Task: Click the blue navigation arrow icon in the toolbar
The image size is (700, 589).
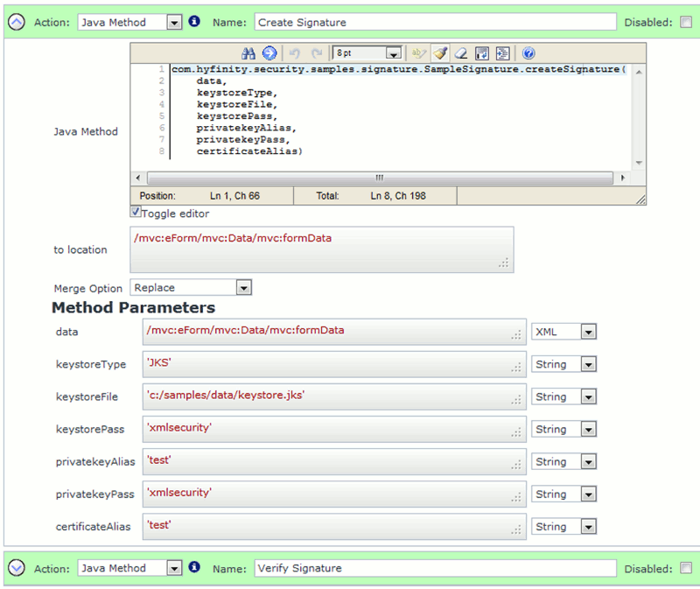Action: pyautogui.click(x=269, y=53)
